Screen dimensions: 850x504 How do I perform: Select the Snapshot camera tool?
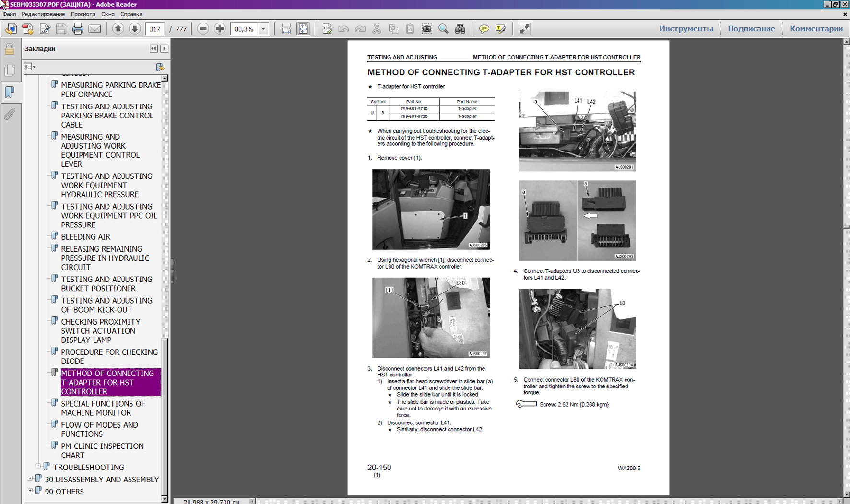[x=426, y=29]
